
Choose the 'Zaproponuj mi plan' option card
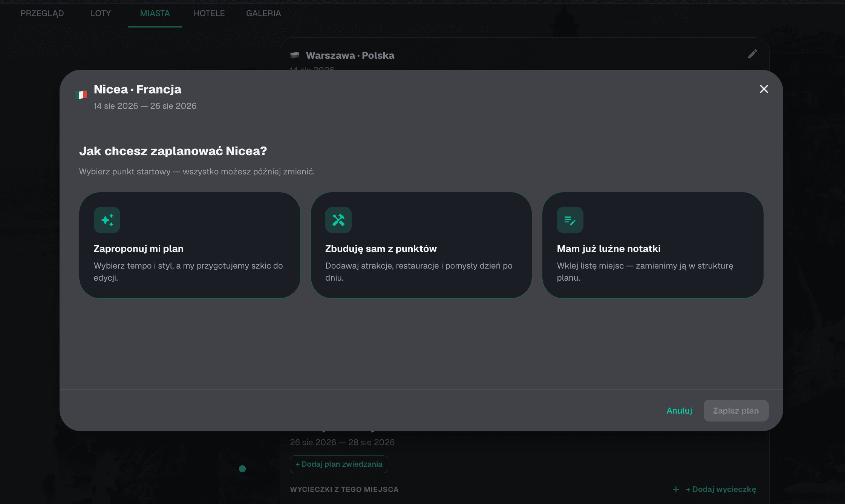coord(190,245)
